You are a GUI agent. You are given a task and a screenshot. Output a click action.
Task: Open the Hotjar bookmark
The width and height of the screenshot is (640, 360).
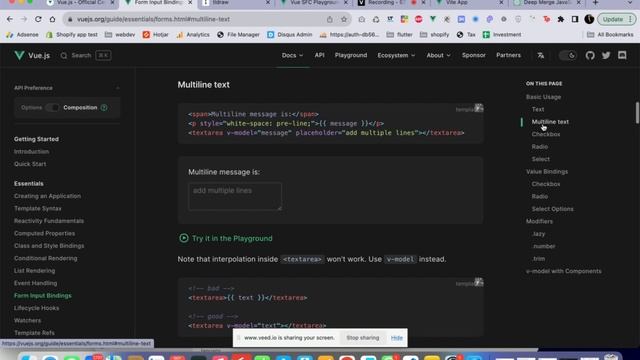point(156,35)
